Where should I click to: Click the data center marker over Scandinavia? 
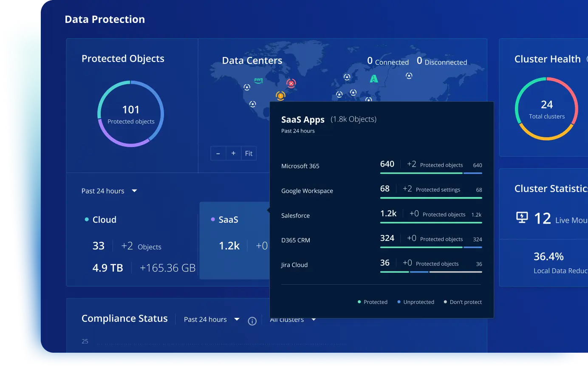[x=347, y=77]
